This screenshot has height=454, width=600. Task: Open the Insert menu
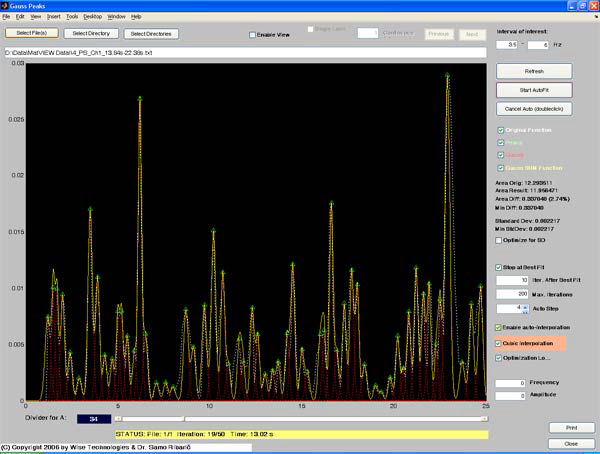tap(54, 17)
